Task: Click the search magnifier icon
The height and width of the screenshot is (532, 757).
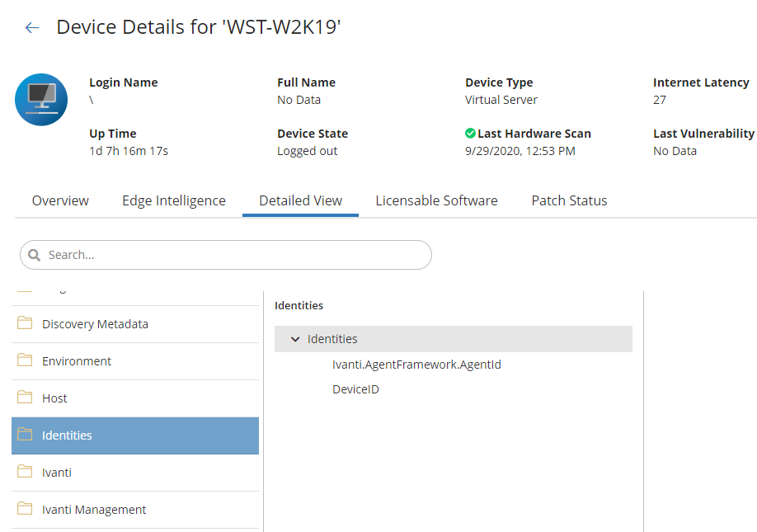Action: 35,256
